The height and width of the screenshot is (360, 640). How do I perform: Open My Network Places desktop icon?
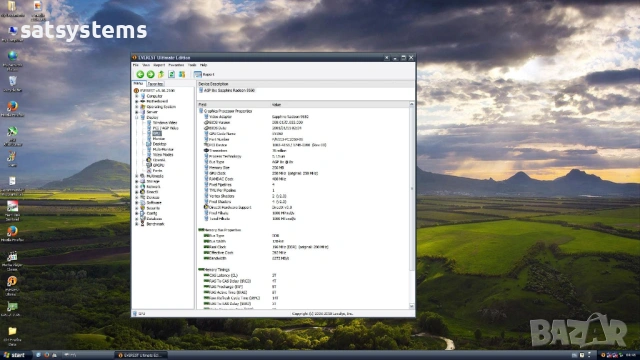pos(13,60)
